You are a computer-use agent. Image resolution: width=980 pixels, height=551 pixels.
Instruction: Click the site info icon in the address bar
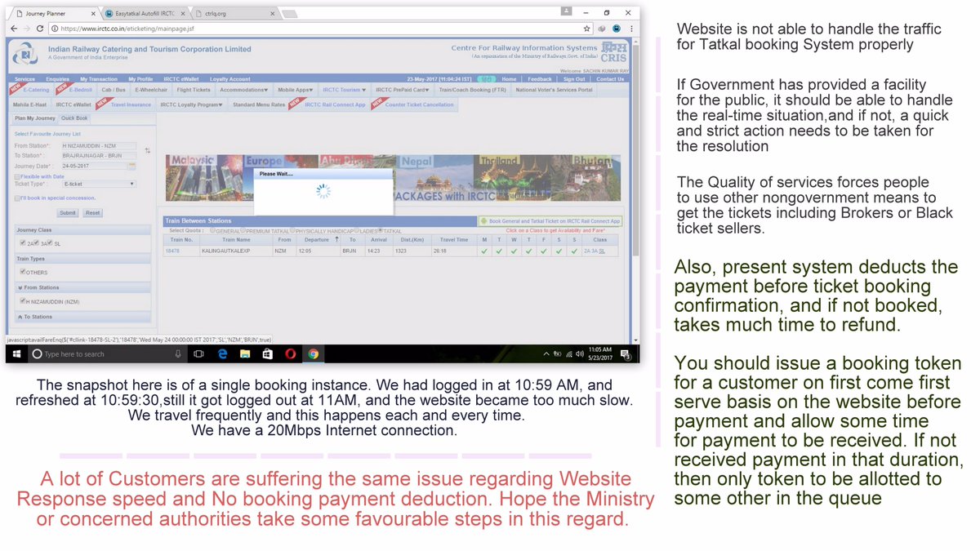click(x=54, y=29)
